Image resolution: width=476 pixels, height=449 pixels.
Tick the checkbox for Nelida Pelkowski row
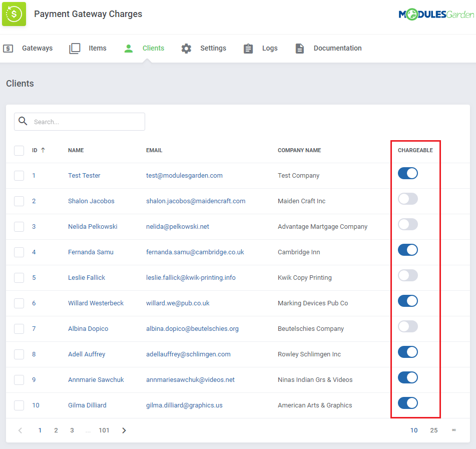tap(19, 226)
